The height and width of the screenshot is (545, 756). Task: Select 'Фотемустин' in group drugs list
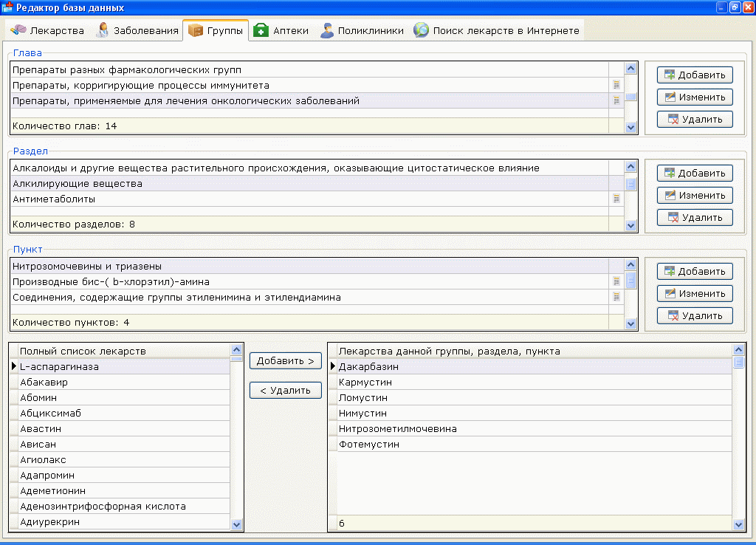(535, 444)
